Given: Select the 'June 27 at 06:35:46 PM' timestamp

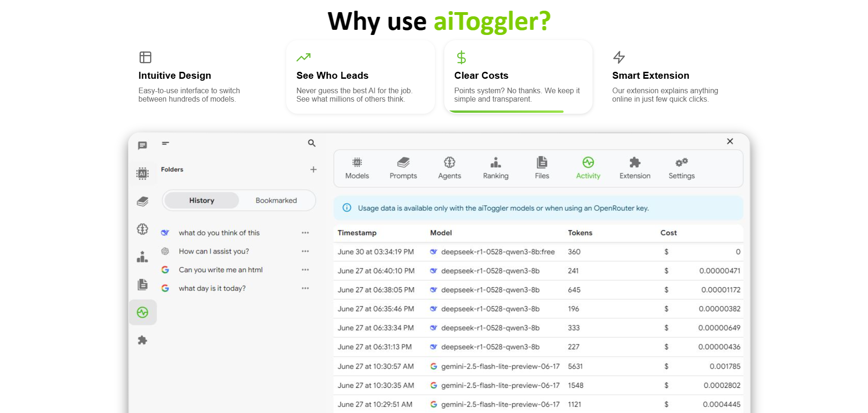Looking at the screenshot, I should pos(376,309).
